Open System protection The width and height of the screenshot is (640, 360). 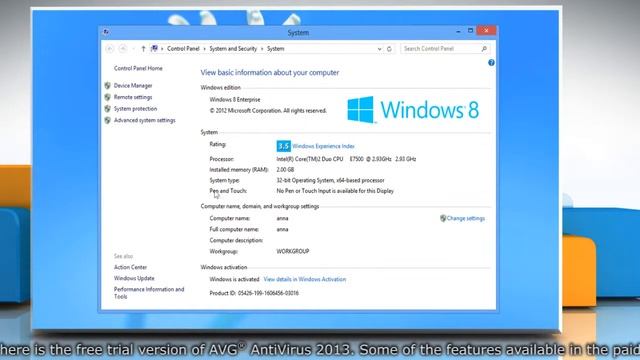tap(136, 109)
